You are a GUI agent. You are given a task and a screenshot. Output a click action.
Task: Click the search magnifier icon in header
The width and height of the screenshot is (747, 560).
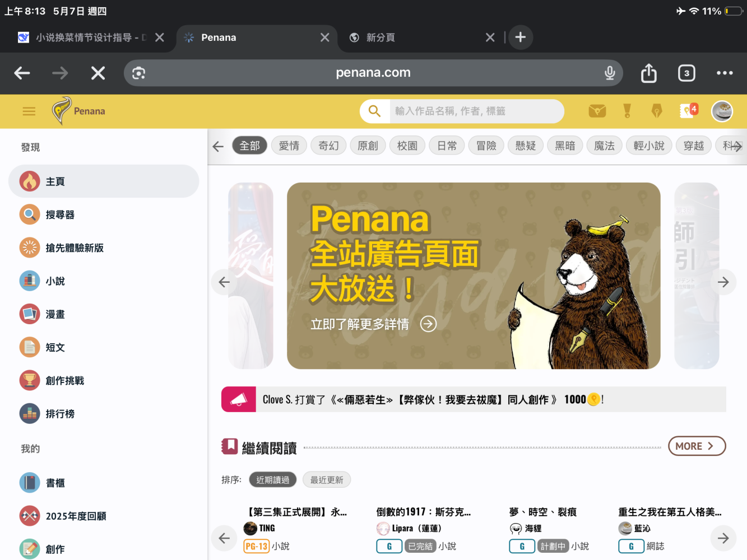coord(374,111)
